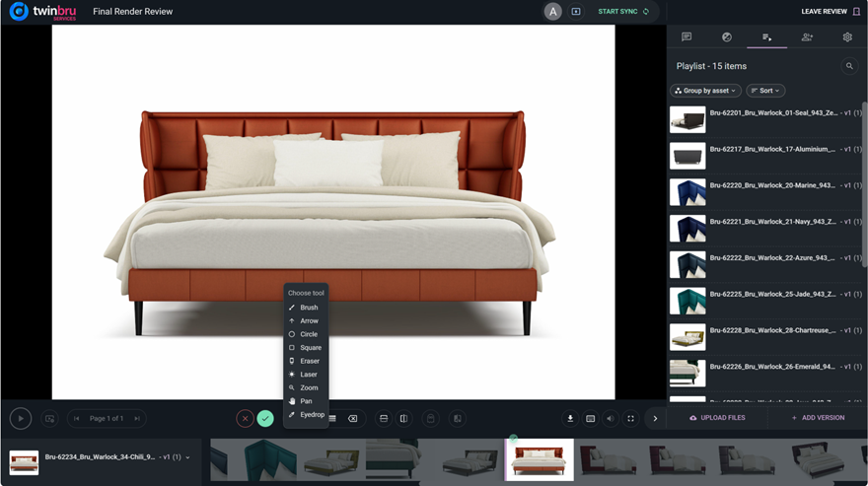Select playlist item Bru-62222 Warlock 22-Azure
This screenshot has height=486, width=868.
click(x=765, y=264)
